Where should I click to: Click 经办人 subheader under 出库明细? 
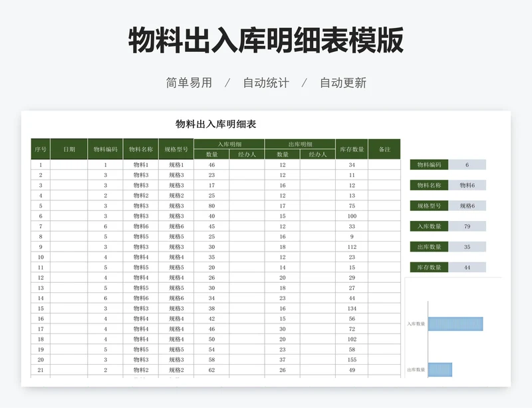[x=318, y=154]
